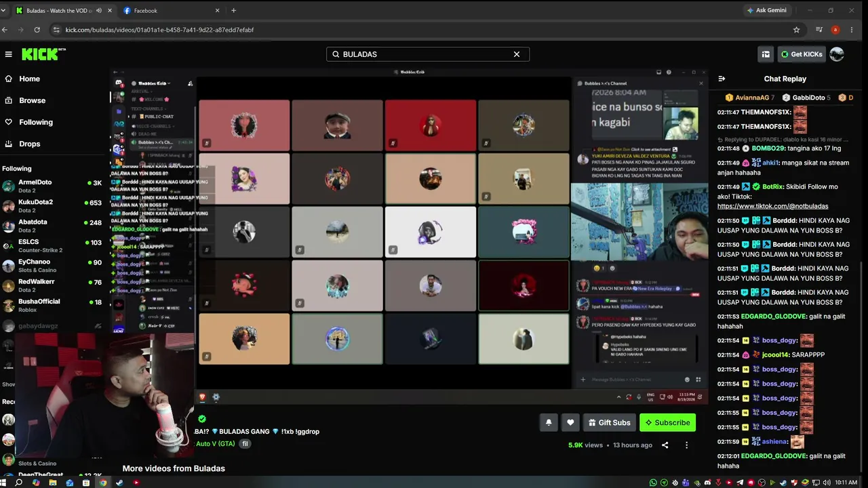Click ashiena username in chat replay

(x=774, y=441)
